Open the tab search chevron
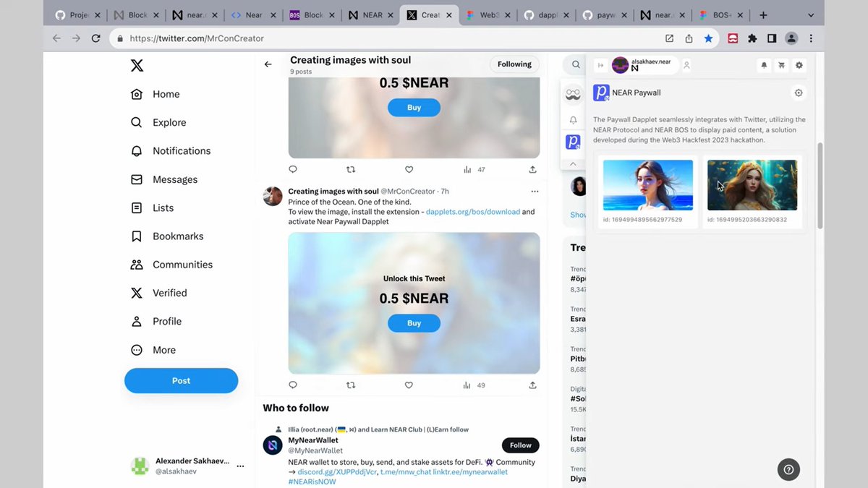This screenshot has height=488, width=868. 811,15
